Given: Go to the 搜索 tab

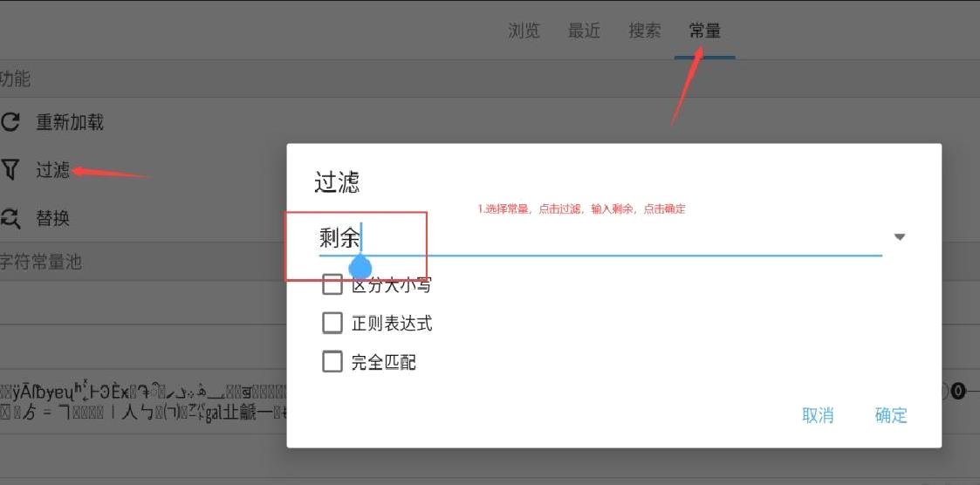Looking at the screenshot, I should 644,31.
